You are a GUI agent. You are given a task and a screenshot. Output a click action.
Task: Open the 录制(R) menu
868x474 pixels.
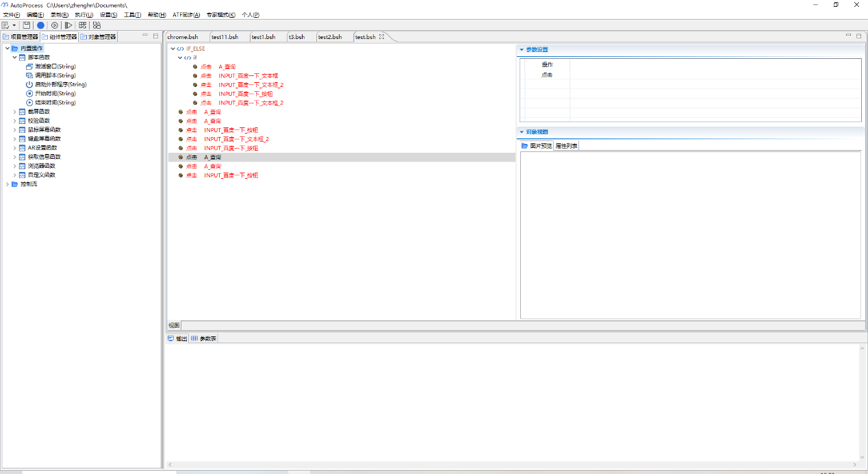pyautogui.click(x=60, y=14)
